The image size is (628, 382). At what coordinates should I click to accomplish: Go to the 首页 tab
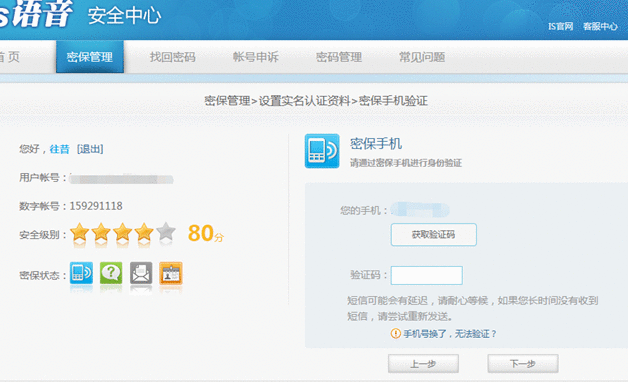click(x=10, y=57)
